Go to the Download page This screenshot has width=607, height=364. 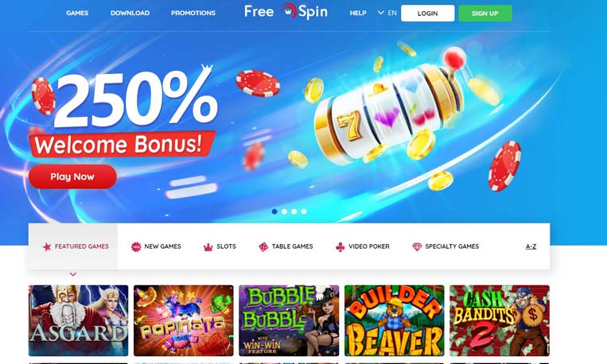(x=130, y=13)
